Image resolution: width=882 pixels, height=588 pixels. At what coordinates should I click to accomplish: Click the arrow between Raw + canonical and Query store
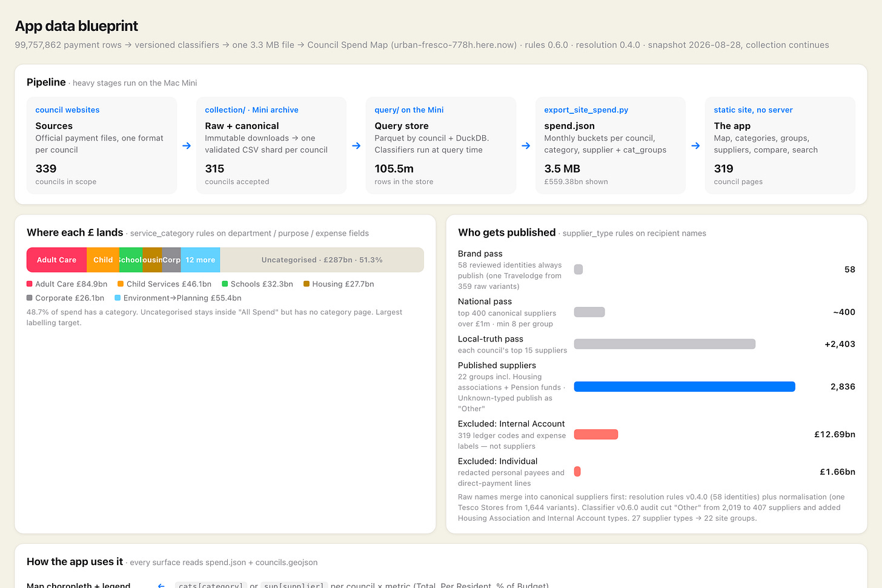[356, 145]
